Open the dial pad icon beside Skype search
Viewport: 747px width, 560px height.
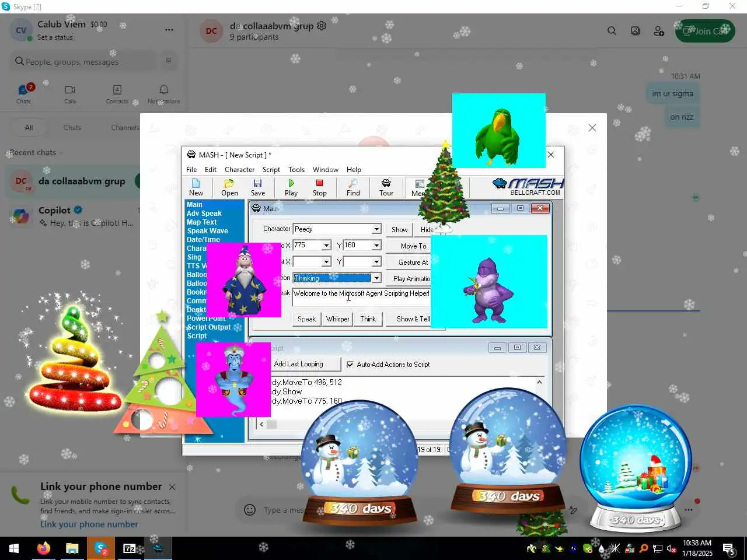[169, 61]
